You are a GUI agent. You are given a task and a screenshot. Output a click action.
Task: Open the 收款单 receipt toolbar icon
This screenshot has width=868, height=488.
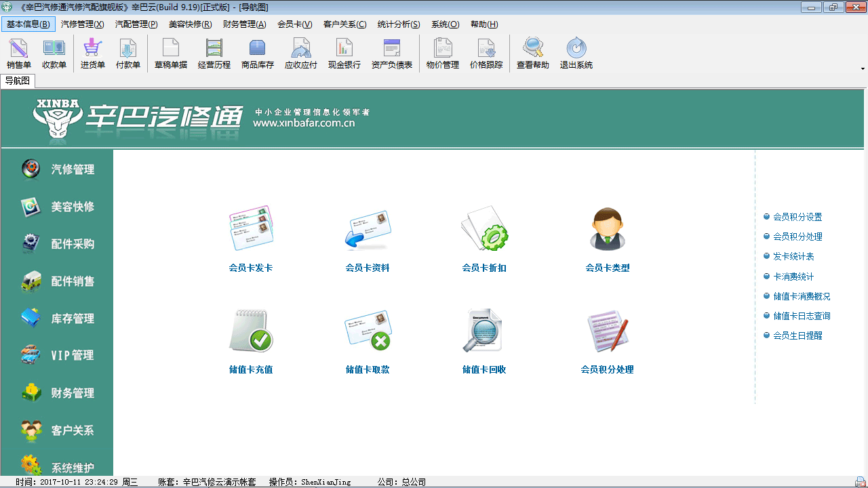pos(54,54)
